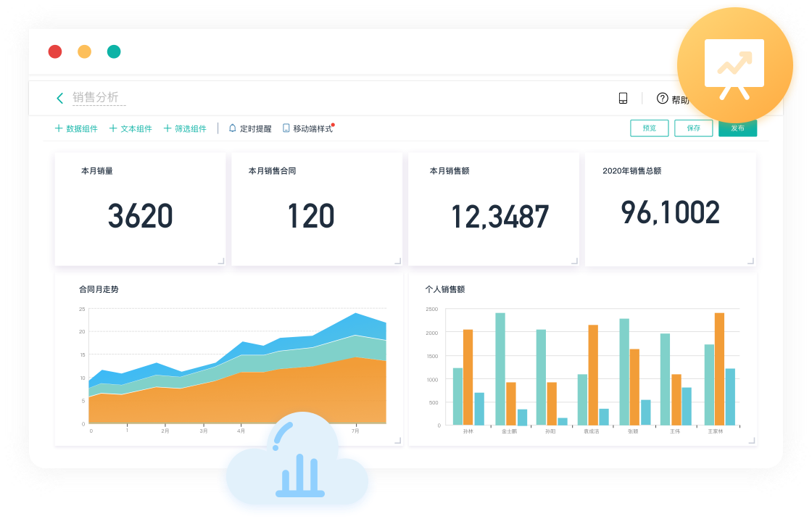Click the orange presentation chart badge

click(734, 66)
